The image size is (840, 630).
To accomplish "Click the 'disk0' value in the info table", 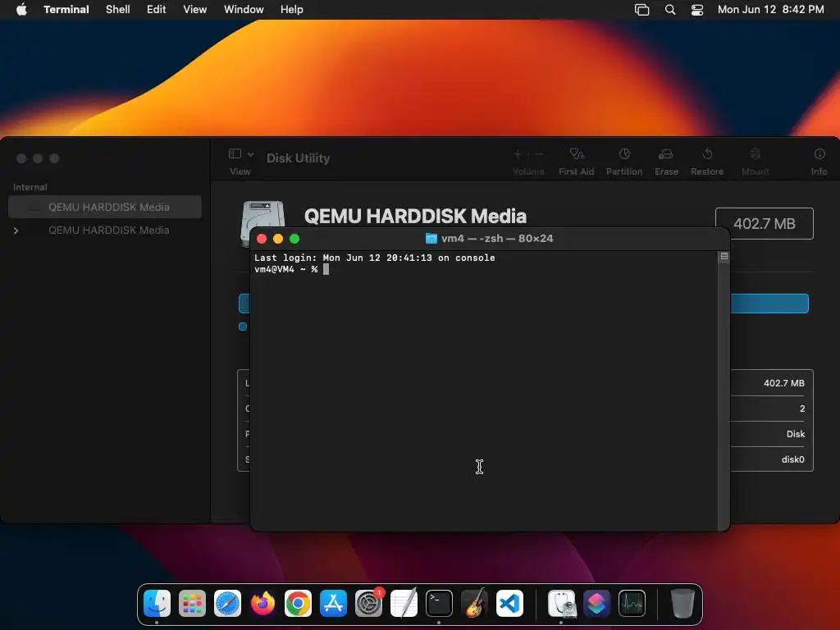I will pos(793,459).
